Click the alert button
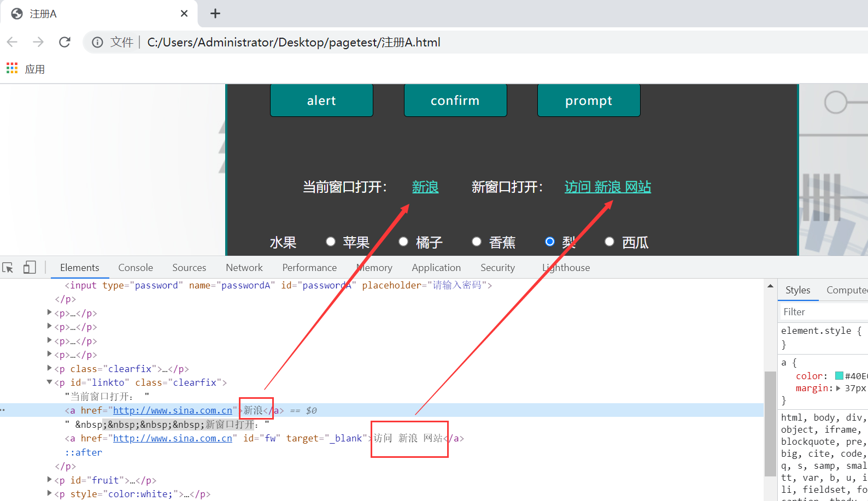This screenshot has width=868, height=501. [321, 100]
